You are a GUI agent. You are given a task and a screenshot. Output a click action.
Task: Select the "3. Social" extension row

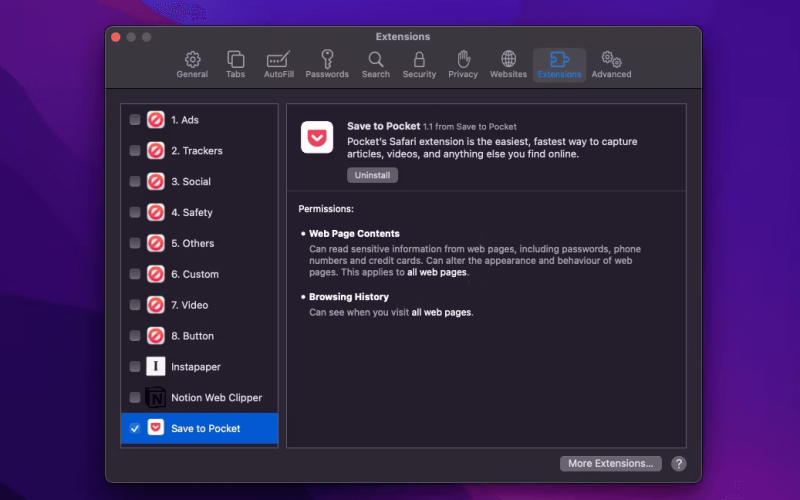click(199, 182)
